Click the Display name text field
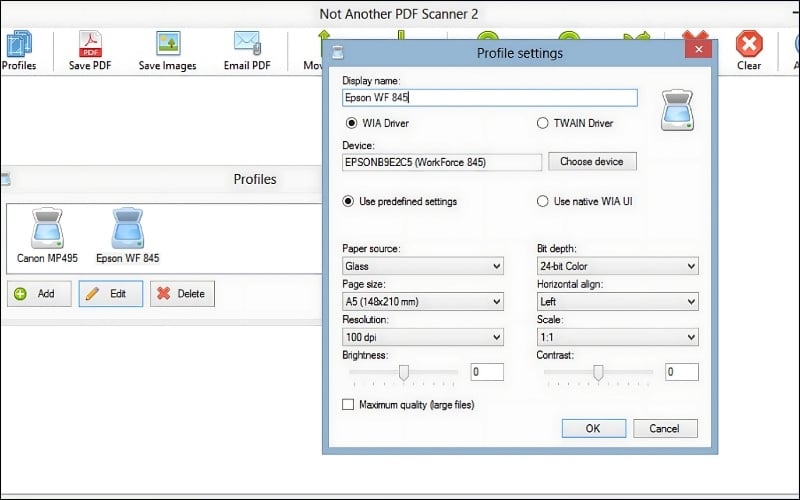 coord(489,97)
